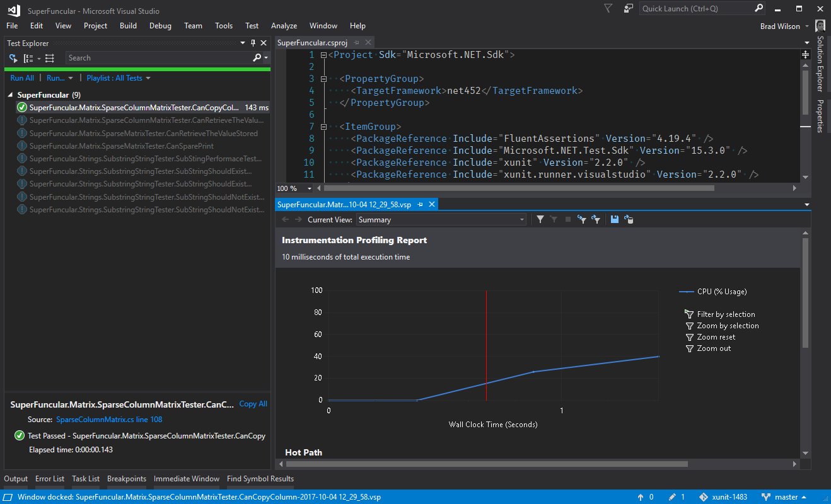Open the Group By tree icon in Test Explorer
This screenshot has height=504, width=831.
click(x=28, y=58)
